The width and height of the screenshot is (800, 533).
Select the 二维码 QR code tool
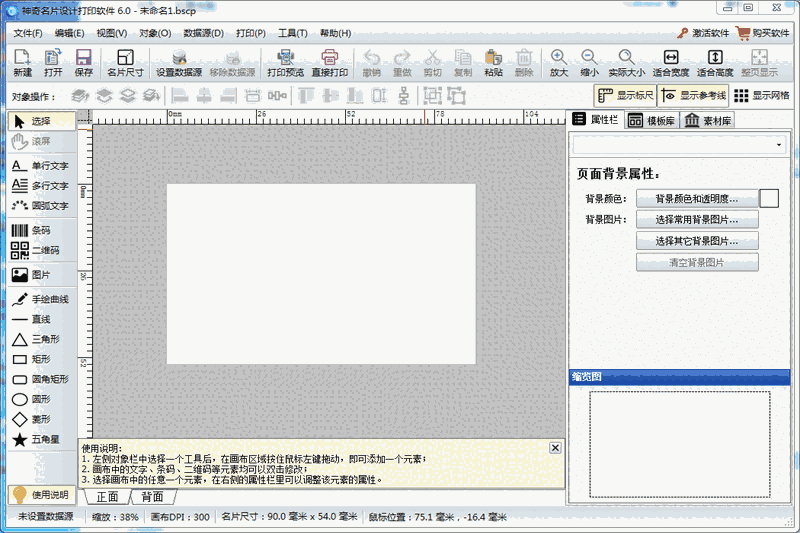(x=39, y=250)
